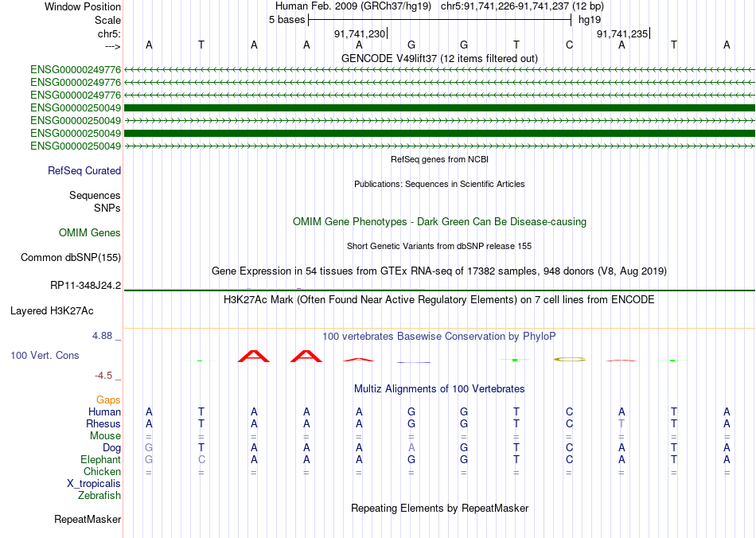756x538 pixels.
Task: Click the RefSeq Curated track label
Action: 84,170
